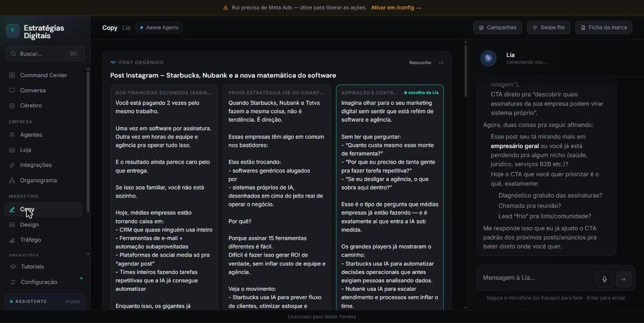The height and width of the screenshot is (323, 644).
Task: Focus the Buscar search field
Action: (45, 54)
